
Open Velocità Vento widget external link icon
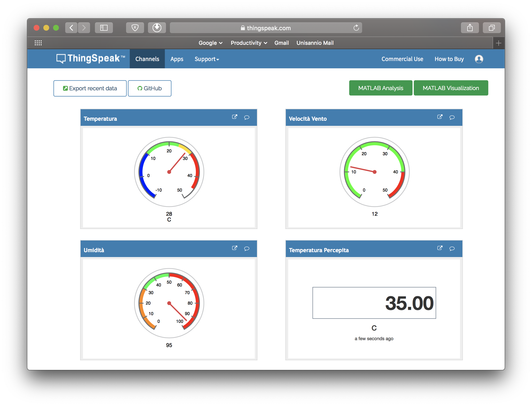click(440, 117)
